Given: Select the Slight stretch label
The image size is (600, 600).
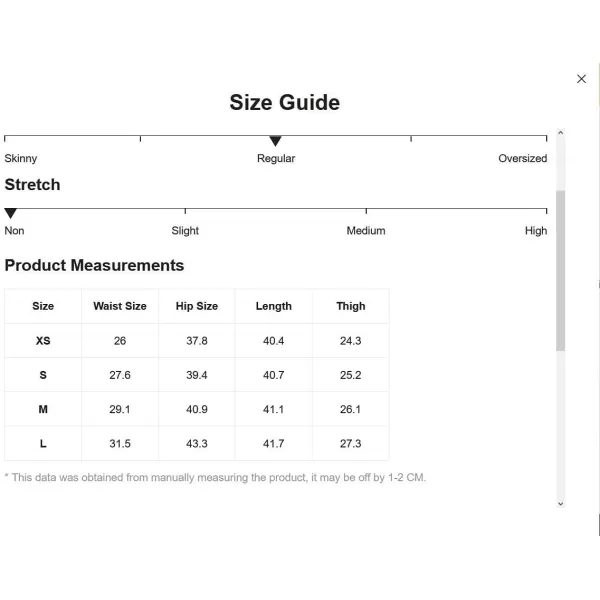Looking at the screenshot, I should 185,231.
